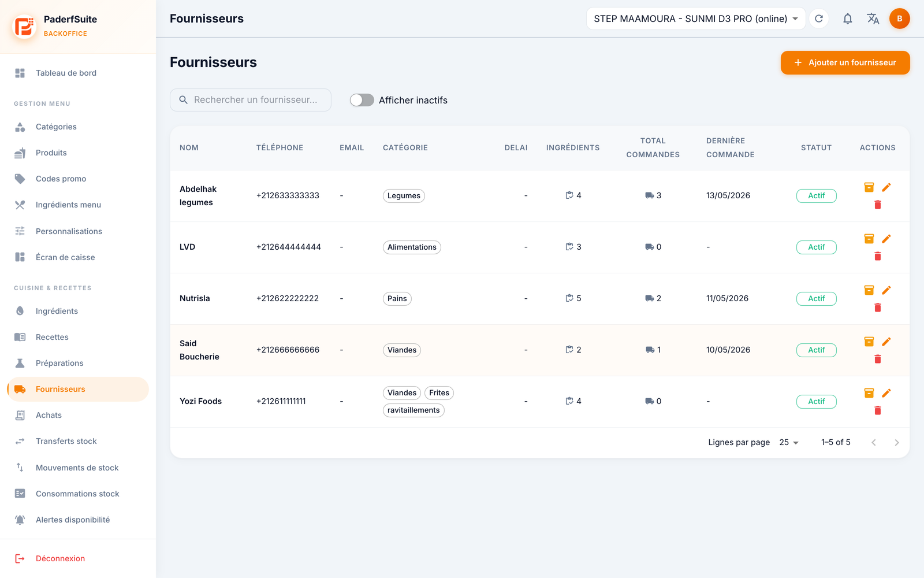Click the Yozi Foods supplier name

click(200, 401)
